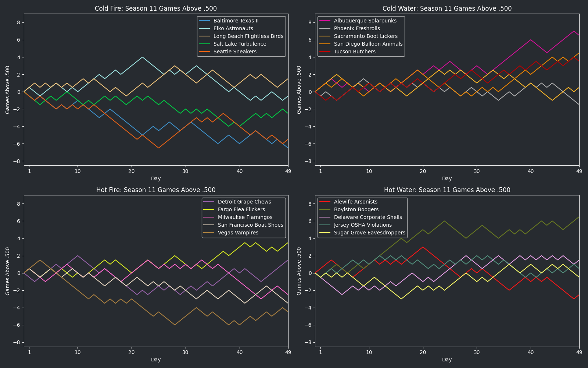Viewport: 588px width, 368px height.
Task: Click the Alewife Arsonists legend entry
Action: (x=355, y=202)
